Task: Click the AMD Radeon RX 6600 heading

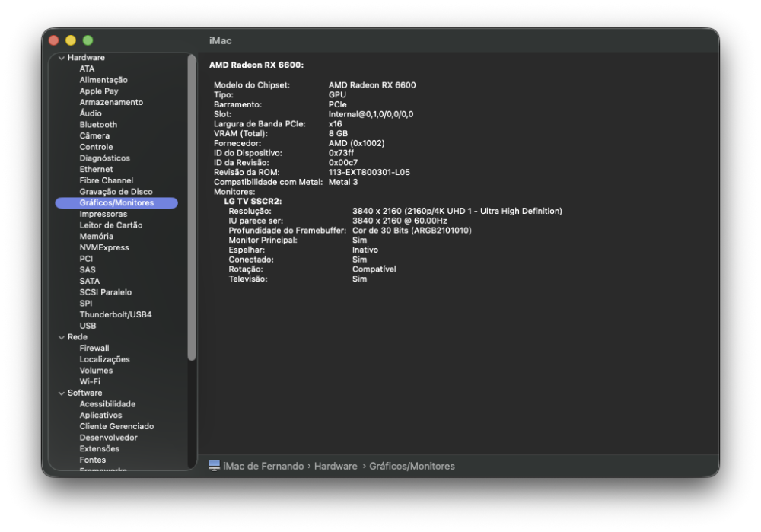Action: pos(256,65)
